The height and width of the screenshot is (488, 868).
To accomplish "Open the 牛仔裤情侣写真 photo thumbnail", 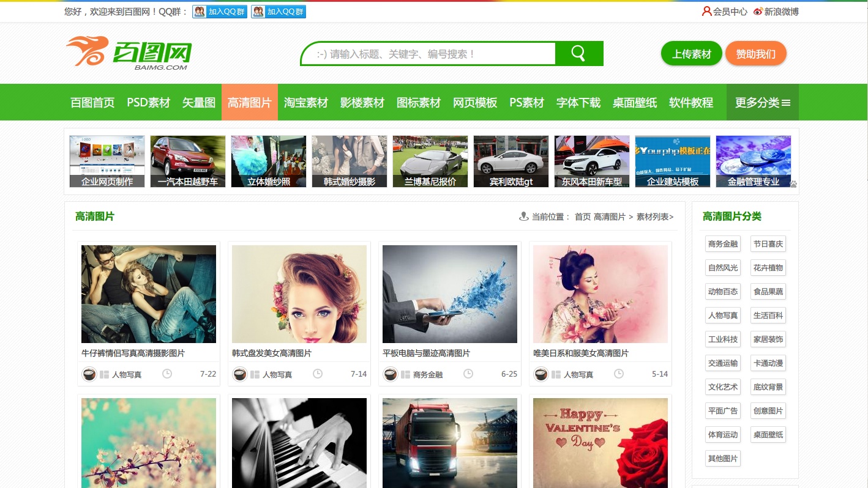I will tap(149, 294).
